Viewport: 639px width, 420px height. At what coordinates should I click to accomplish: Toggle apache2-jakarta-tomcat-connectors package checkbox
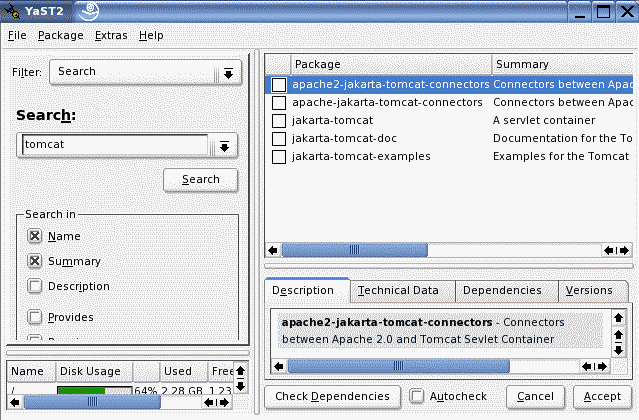pos(279,85)
